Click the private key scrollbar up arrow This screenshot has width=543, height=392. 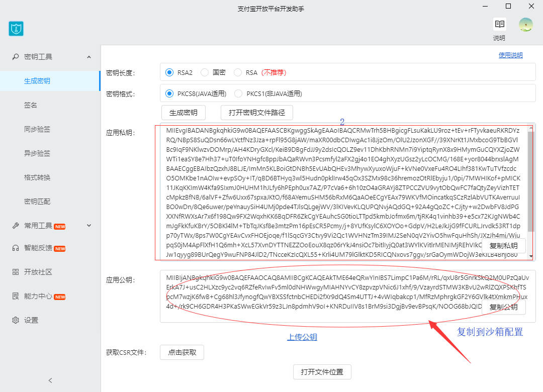pyautogui.click(x=531, y=128)
